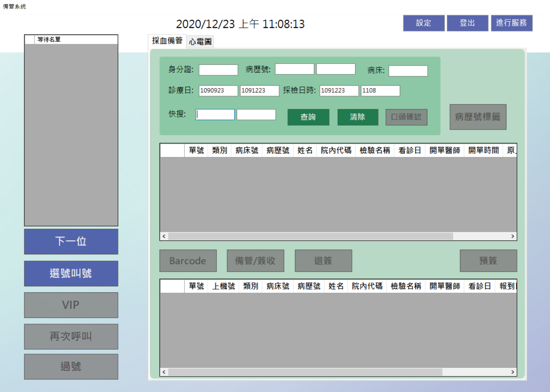Click the 診療日 end date field 1091223
550x392 pixels.
(260, 91)
